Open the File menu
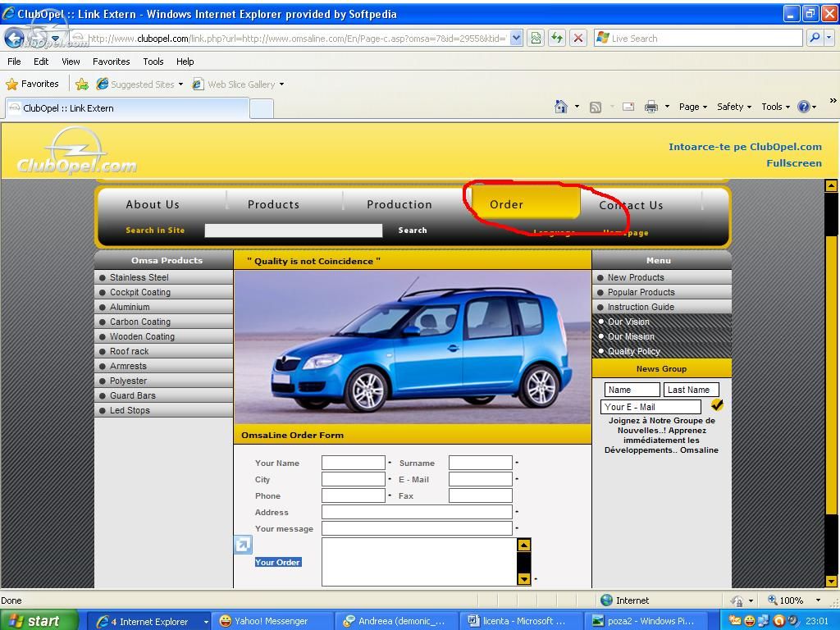Image resolution: width=840 pixels, height=630 pixels. click(x=15, y=62)
